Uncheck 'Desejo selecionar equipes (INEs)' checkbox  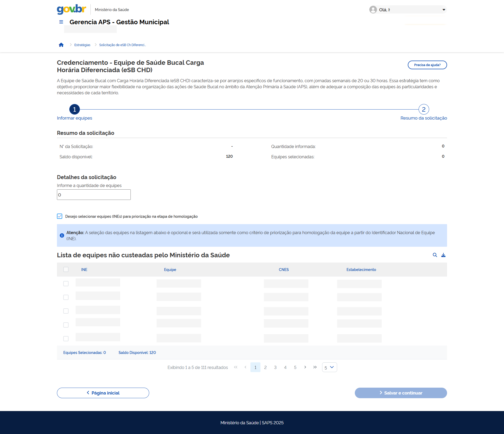(x=60, y=216)
